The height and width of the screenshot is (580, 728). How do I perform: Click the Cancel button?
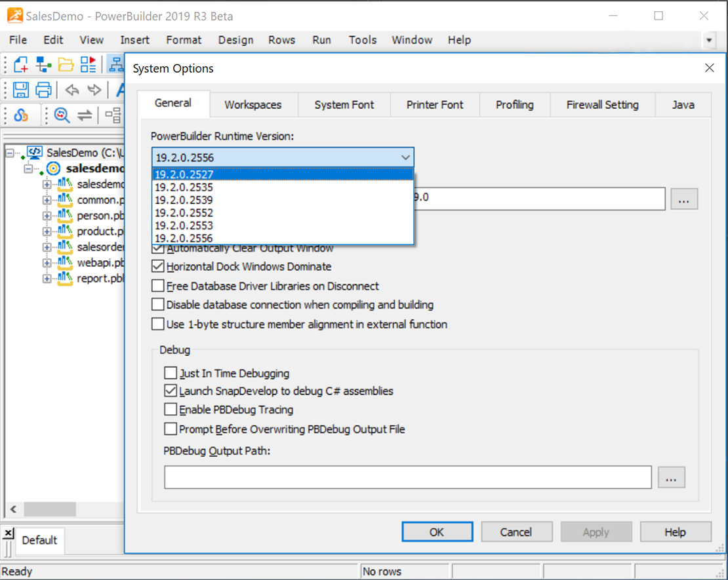point(516,532)
